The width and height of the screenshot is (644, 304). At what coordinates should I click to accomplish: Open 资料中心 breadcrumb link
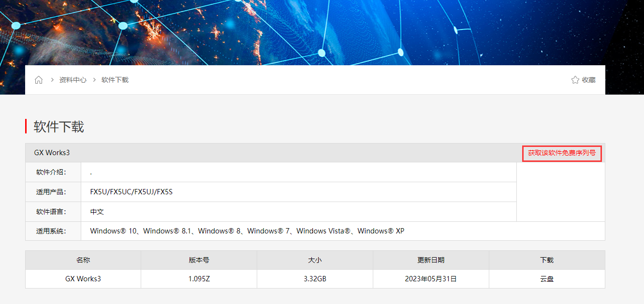point(73,80)
